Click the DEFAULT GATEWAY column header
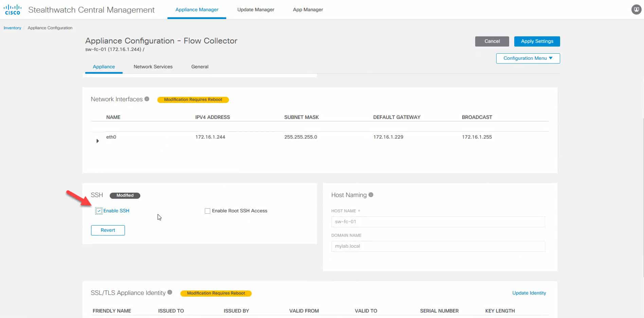 tap(397, 117)
